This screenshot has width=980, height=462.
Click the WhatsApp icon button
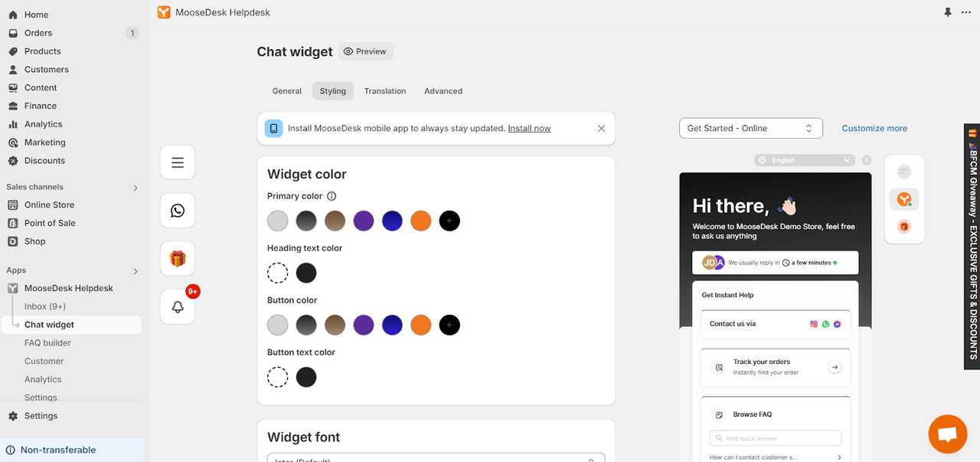(178, 211)
